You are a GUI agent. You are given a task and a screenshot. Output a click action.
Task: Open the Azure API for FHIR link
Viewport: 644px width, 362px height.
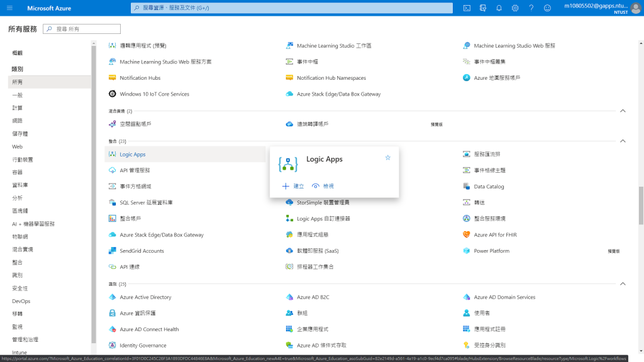coord(496,235)
